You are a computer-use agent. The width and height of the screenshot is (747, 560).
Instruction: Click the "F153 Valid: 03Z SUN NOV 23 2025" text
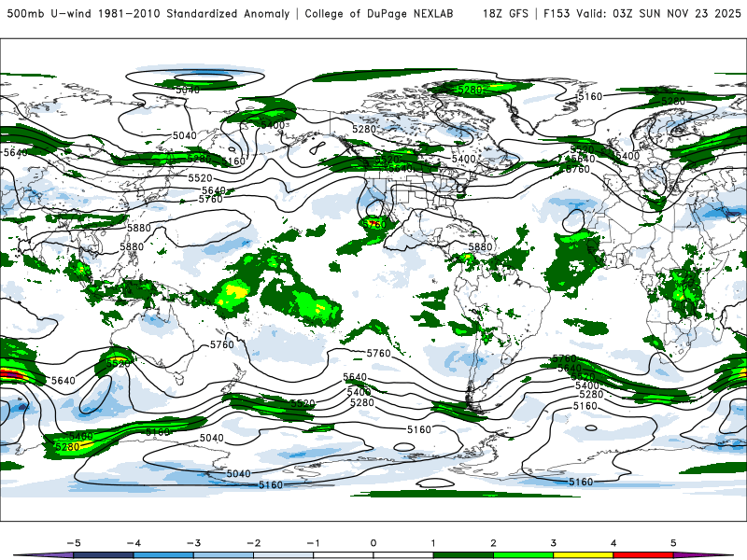pyautogui.click(x=642, y=14)
